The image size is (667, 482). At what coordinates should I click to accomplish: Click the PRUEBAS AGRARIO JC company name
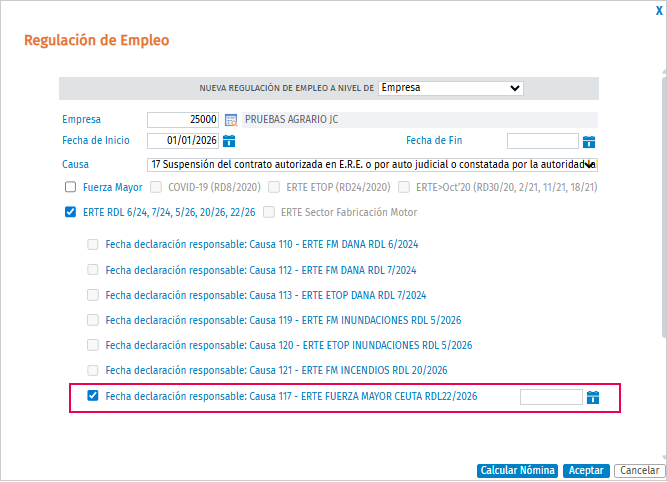tap(292, 120)
